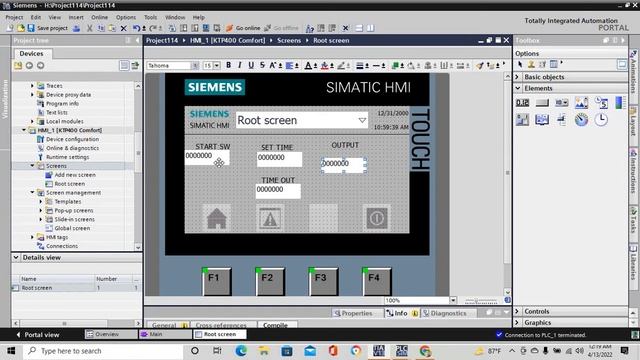Viewport: 640px width, 360px height.
Task: Select the Date/time field element
Action: click(x=601, y=102)
